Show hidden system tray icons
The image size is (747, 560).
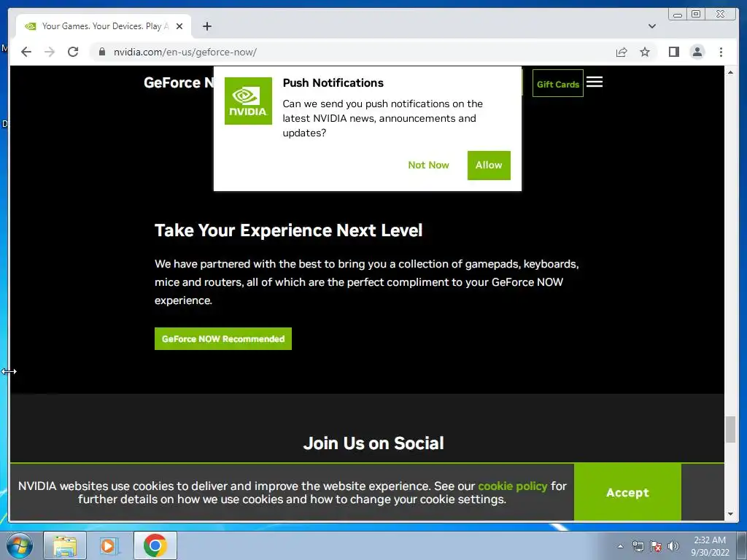620,546
